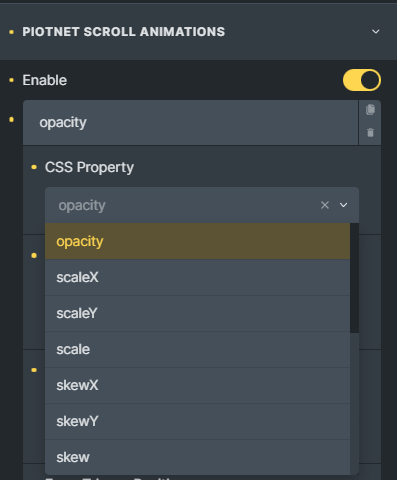Click the yellow dot beside Enable
The width and height of the screenshot is (397, 480).
point(12,80)
